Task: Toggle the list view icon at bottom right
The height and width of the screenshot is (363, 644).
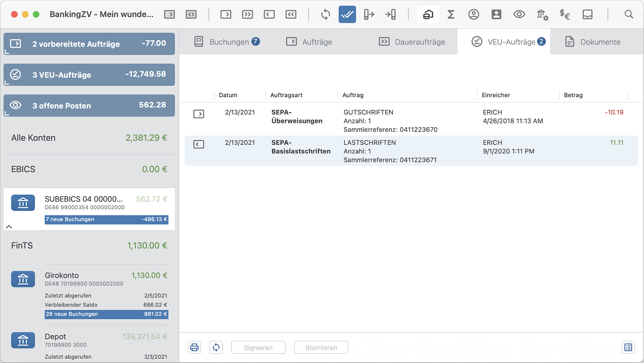Action: 628,347
